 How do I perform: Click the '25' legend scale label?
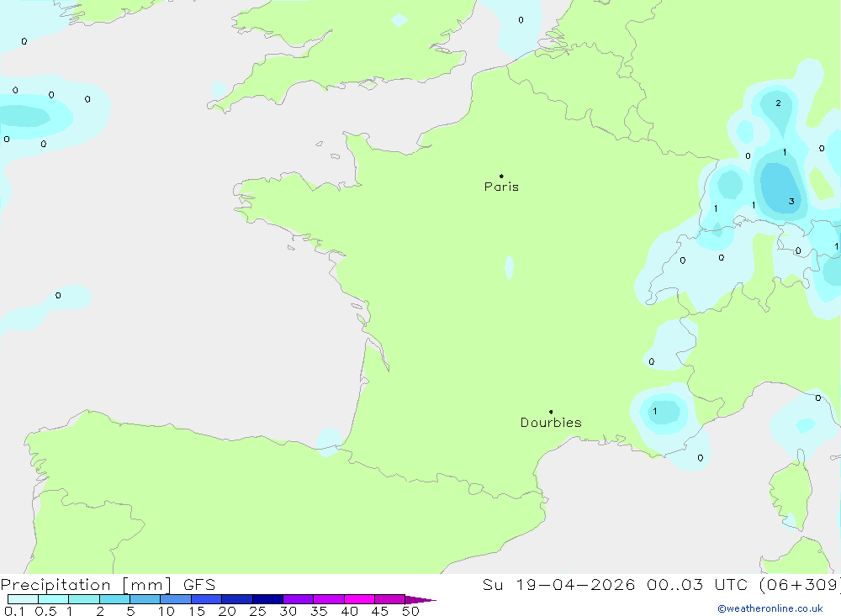[x=258, y=611]
